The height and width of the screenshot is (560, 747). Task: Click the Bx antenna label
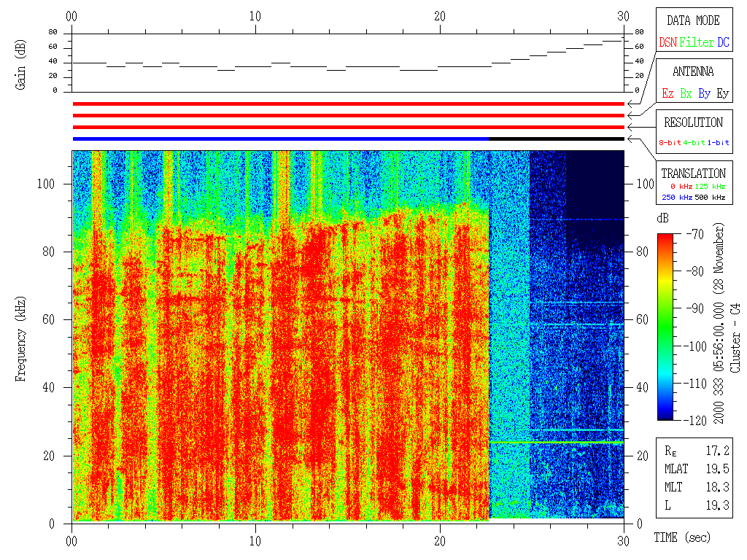click(686, 94)
